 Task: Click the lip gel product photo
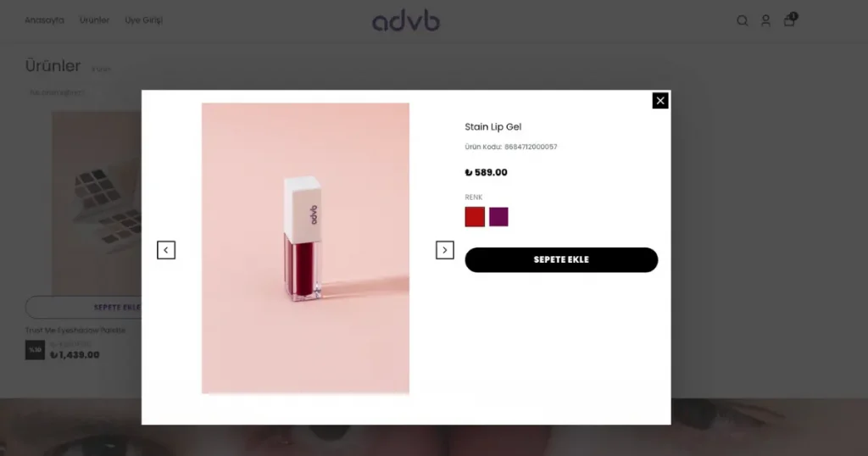pyautogui.click(x=305, y=248)
